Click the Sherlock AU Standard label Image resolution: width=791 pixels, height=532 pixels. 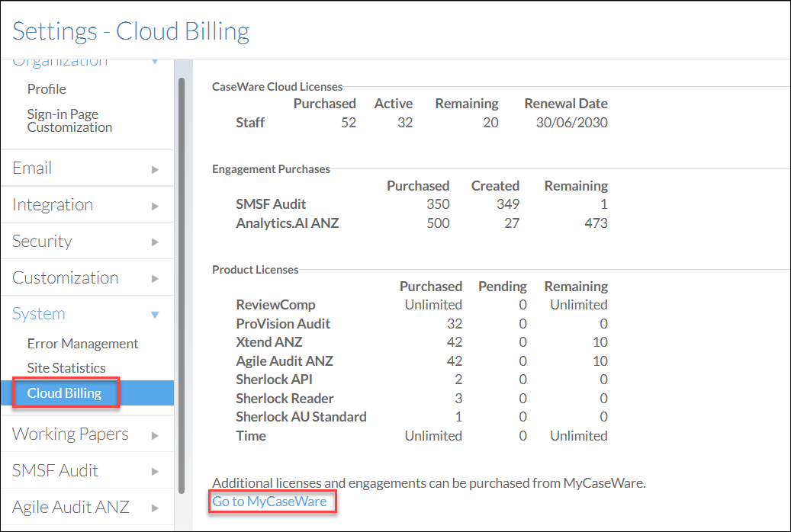(301, 417)
